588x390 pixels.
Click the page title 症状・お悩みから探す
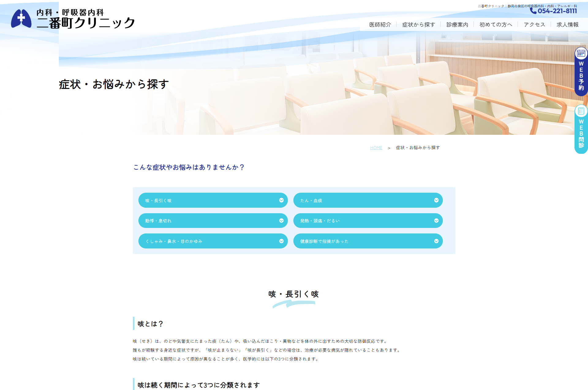click(x=114, y=84)
